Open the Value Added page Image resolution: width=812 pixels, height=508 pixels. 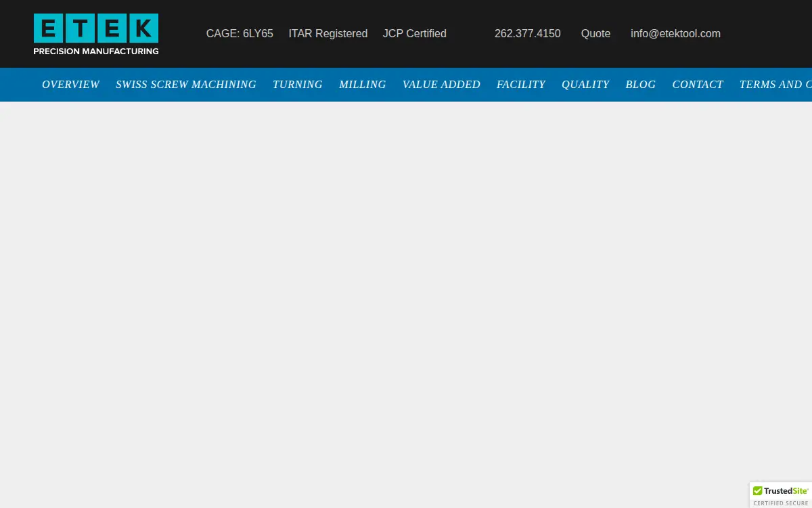441,85
